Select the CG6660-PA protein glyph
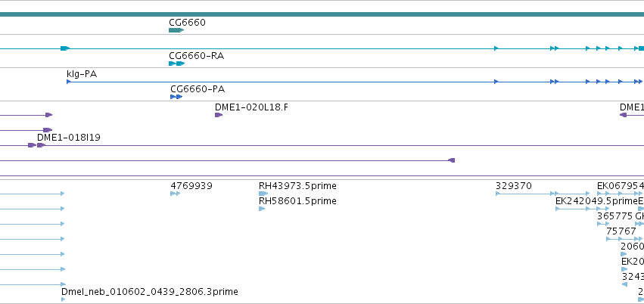 point(176,97)
